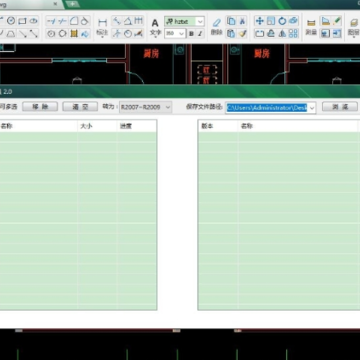The image size is (360, 360).
Task: Click the area measurement triangle icon
Action: click(x=325, y=21)
